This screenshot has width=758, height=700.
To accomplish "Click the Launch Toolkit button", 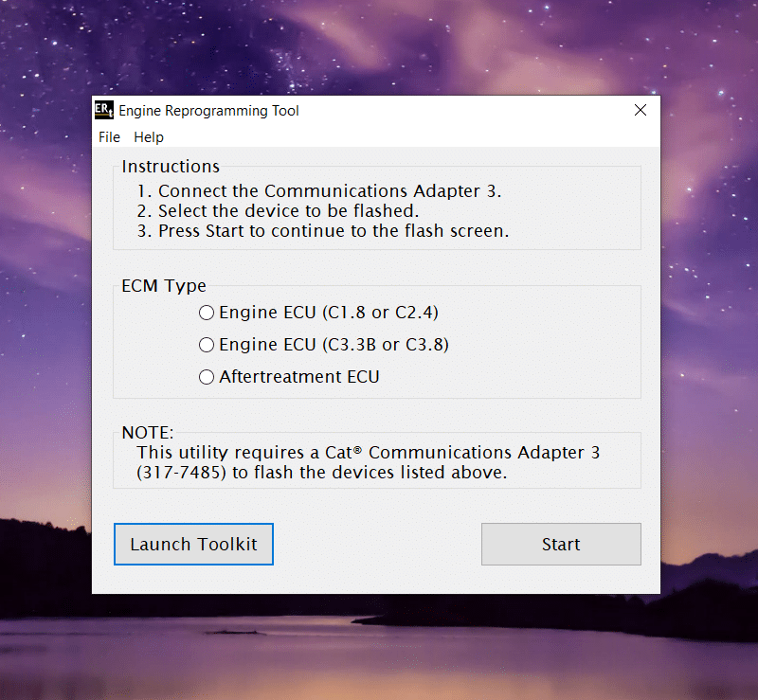I will coord(193,544).
